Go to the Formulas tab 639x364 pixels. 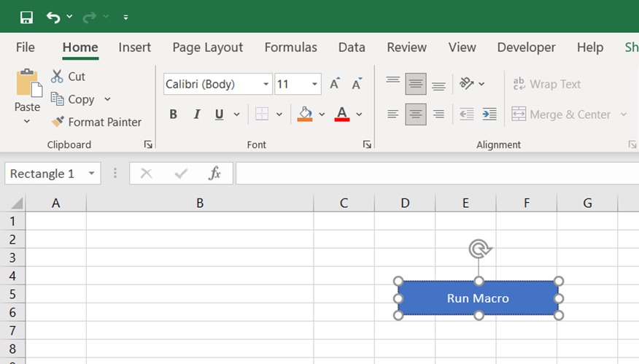(x=290, y=47)
